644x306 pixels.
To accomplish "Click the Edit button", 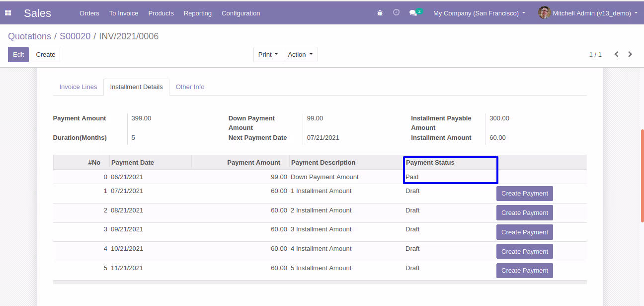I will [18, 55].
